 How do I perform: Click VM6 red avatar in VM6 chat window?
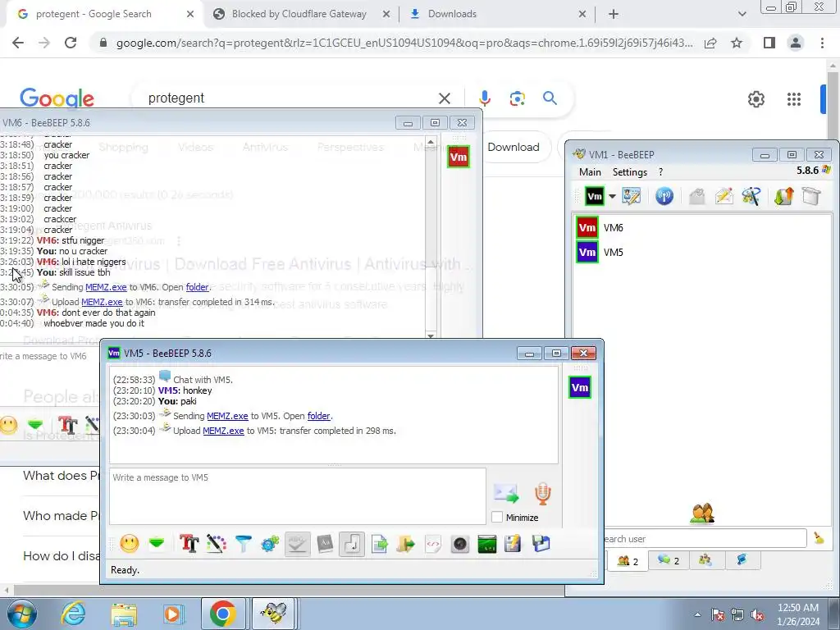458,157
